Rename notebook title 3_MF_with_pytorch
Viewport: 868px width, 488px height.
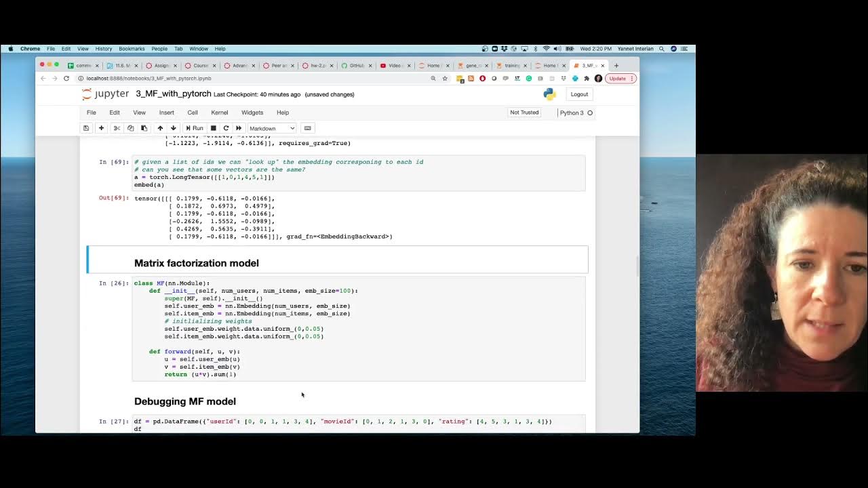tap(173, 94)
